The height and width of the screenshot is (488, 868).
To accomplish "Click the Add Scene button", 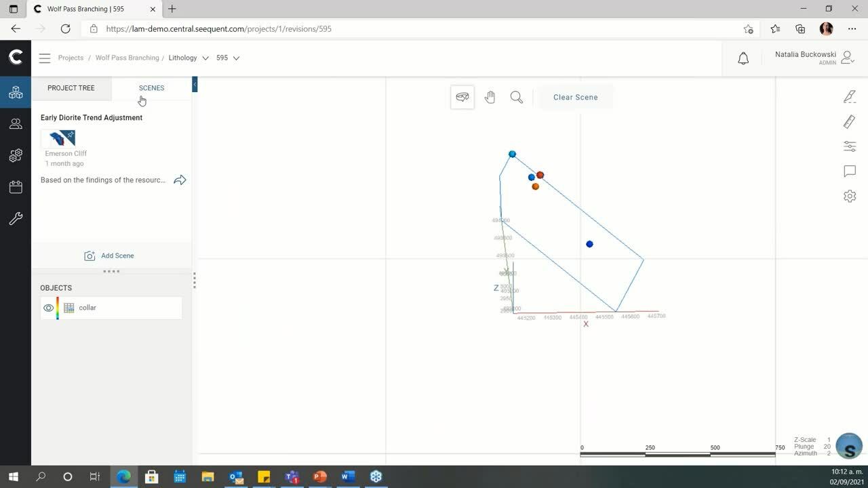I will 109,256.
